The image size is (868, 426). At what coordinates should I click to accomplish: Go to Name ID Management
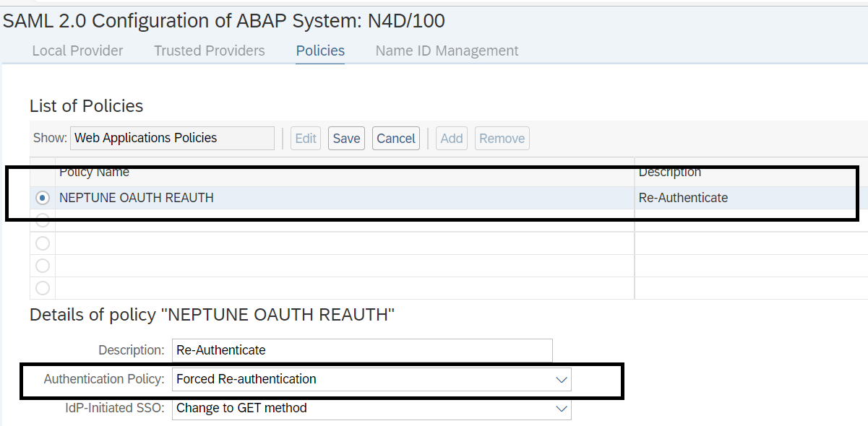(x=446, y=51)
